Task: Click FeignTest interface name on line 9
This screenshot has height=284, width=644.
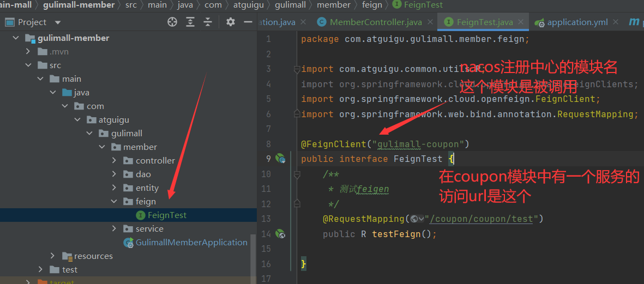Action: pyautogui.click(x=418, y=159)
